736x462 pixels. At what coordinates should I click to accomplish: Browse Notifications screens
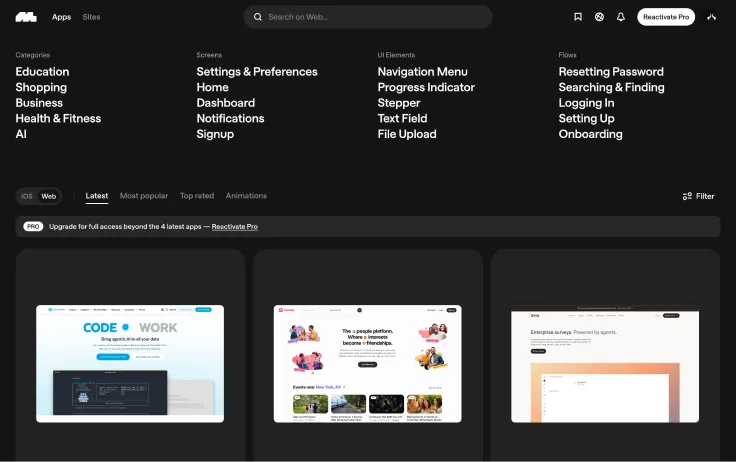(230, 118)
